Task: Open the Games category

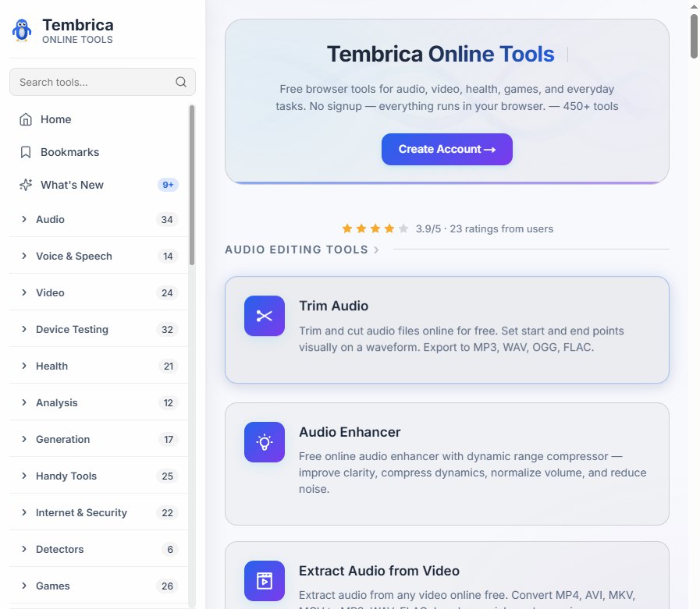Action: click(98, 586)
